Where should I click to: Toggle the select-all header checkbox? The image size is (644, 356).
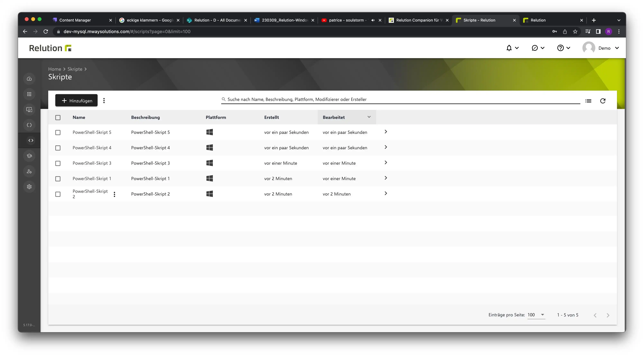58,117
